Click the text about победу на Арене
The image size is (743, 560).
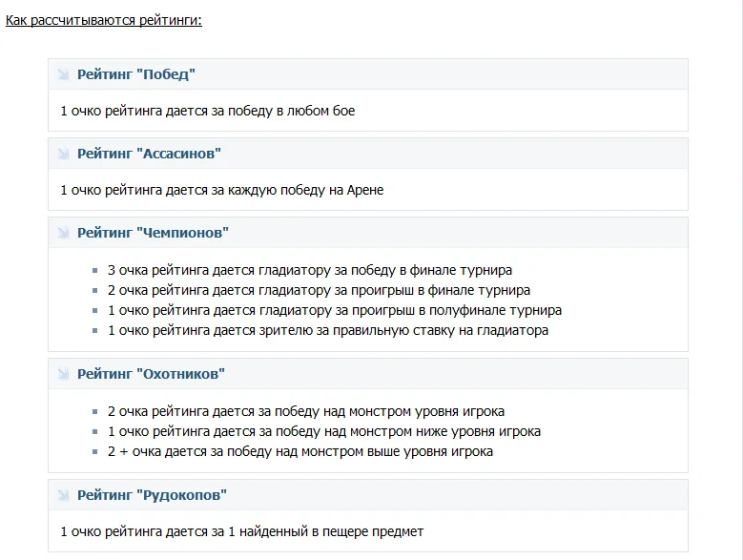(x=221, y=190)
